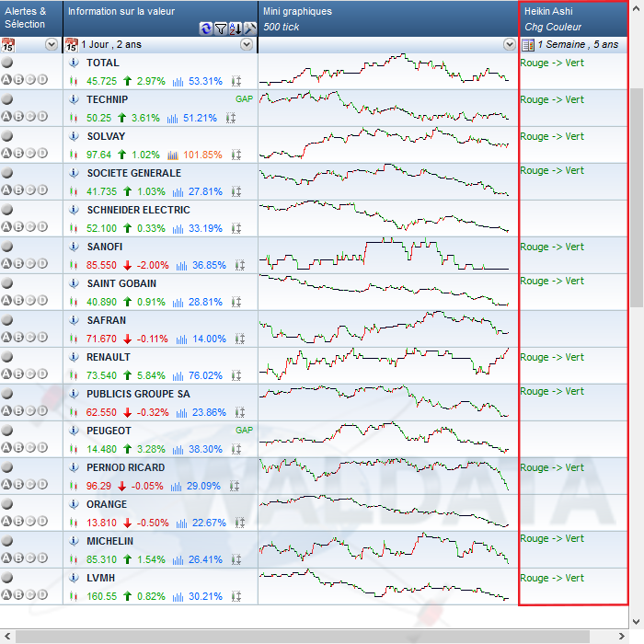The width and height of the screenshot is (644, 644).
Task: Click the vertical scrollbar down arrow
Action: coord(637,621)
